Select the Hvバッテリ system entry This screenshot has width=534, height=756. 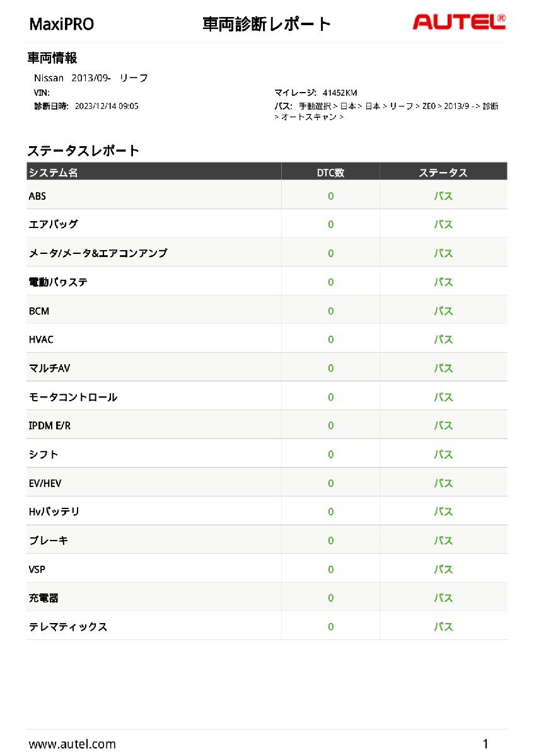[54, 512]
